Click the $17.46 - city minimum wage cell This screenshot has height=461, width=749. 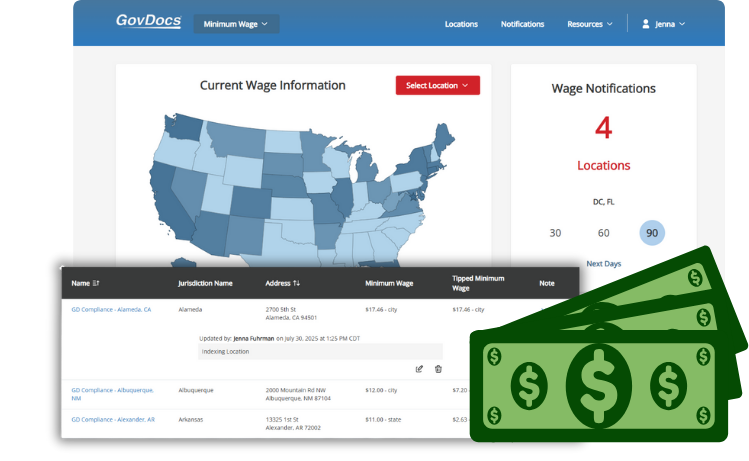(381, 310)
